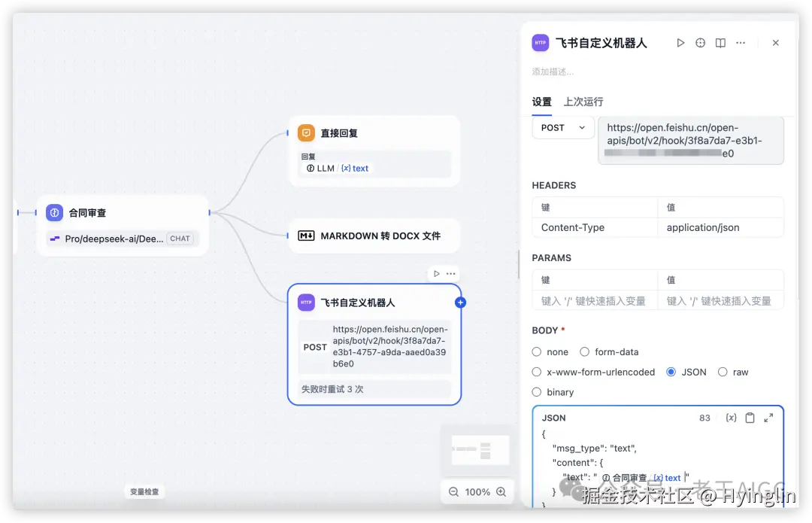812x523 pixels.
Task: Click the PARAMS key input field
Action: pyautogui.click(x=595, y=301)
